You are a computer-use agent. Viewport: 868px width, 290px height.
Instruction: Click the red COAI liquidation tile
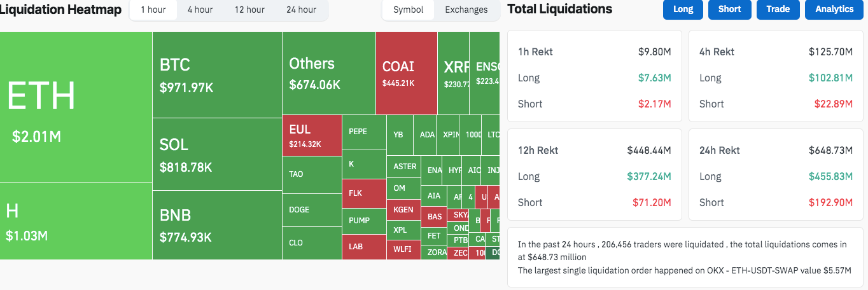pyautogui.click(x=406, y=73)
